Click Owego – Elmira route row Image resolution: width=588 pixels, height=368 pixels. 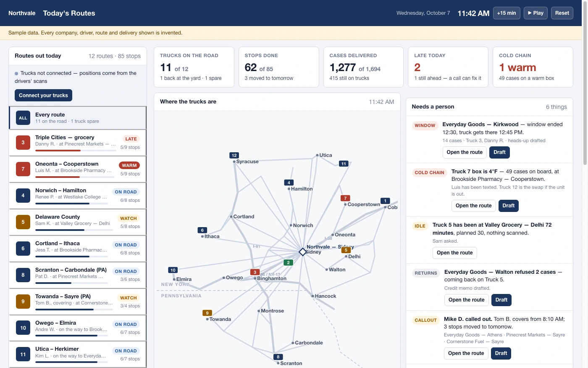(78, 328)
